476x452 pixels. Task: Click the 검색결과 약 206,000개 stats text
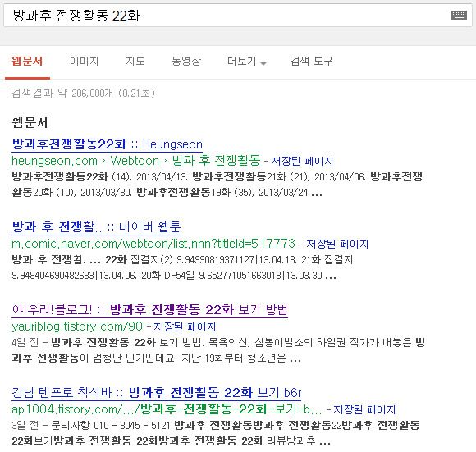[x=83, y=93]
